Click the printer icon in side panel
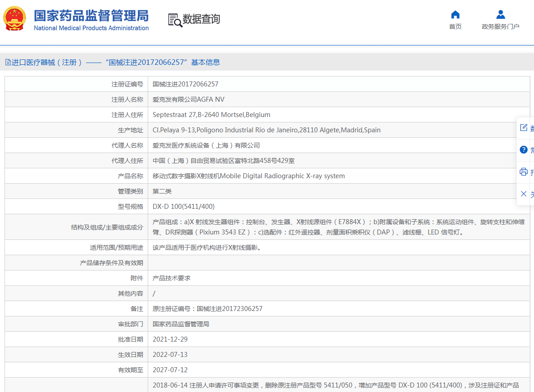 [524, 172]
